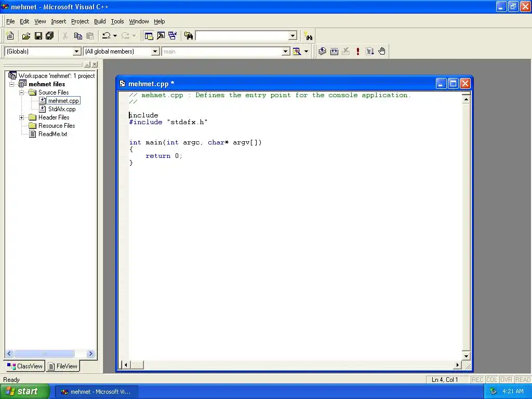This screenshot has width=532, height=399.
Task: Open the Find combo box dropdown arrow
Action: pyautogui.click(x=293, y=36)
